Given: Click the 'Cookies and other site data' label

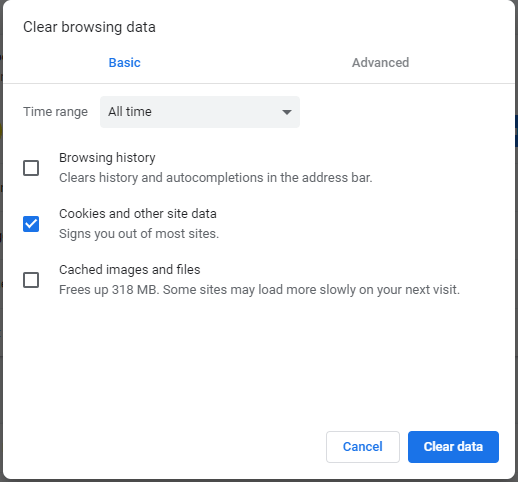Looking at the screenshot, I should (138, 214).
